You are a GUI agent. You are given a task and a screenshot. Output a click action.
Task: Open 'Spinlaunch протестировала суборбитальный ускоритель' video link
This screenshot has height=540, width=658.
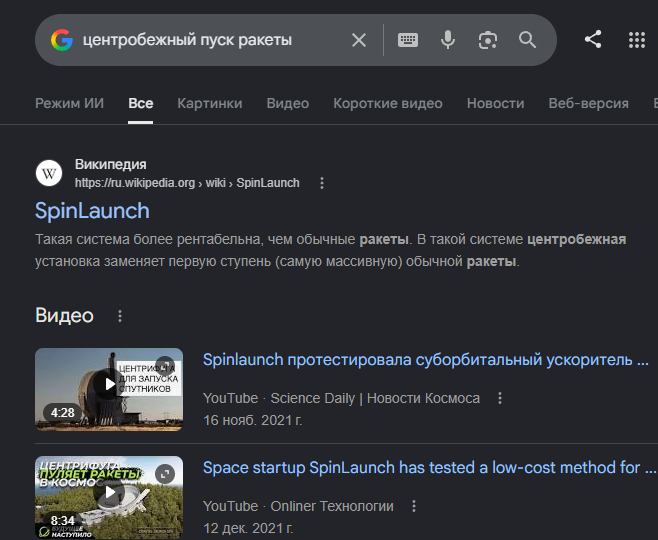click(426, 360)
